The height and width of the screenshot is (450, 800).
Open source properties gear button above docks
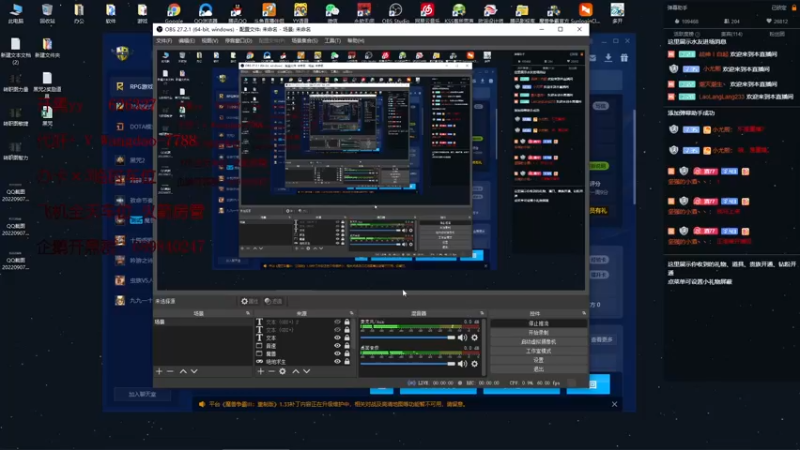tap(249, 302)
